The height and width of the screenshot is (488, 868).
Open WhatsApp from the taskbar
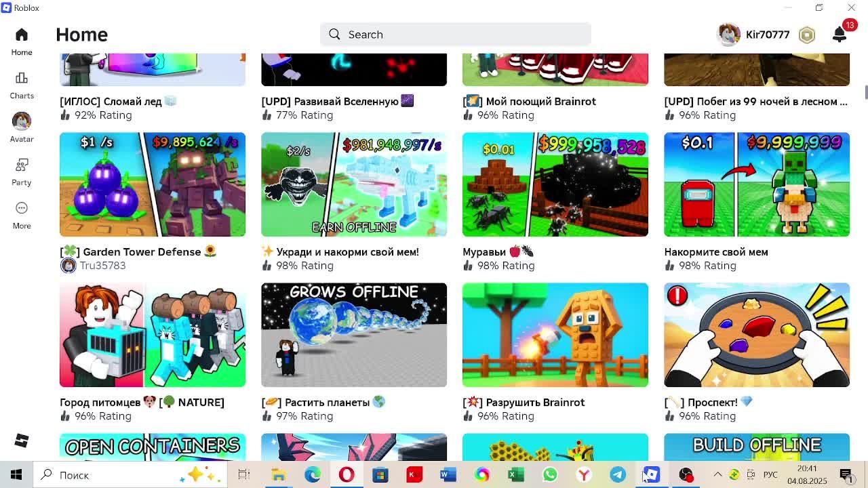(549, 474)
